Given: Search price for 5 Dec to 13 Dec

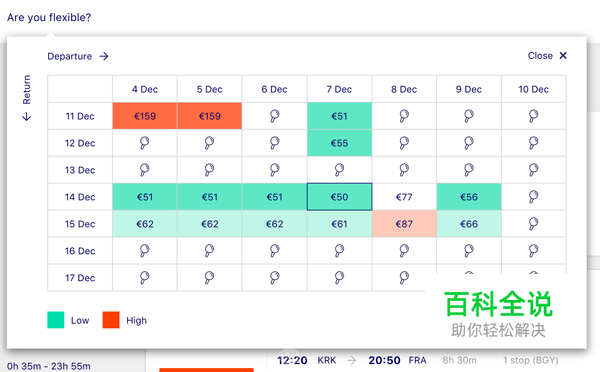Looking at the screenshot, I should pos(209,170).
